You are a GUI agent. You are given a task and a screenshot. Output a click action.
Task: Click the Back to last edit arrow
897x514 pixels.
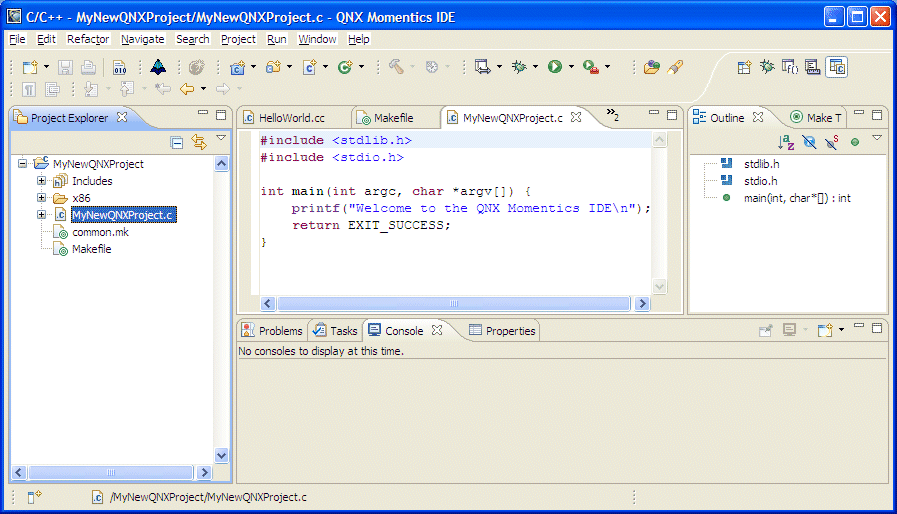(x=161, y=89)
